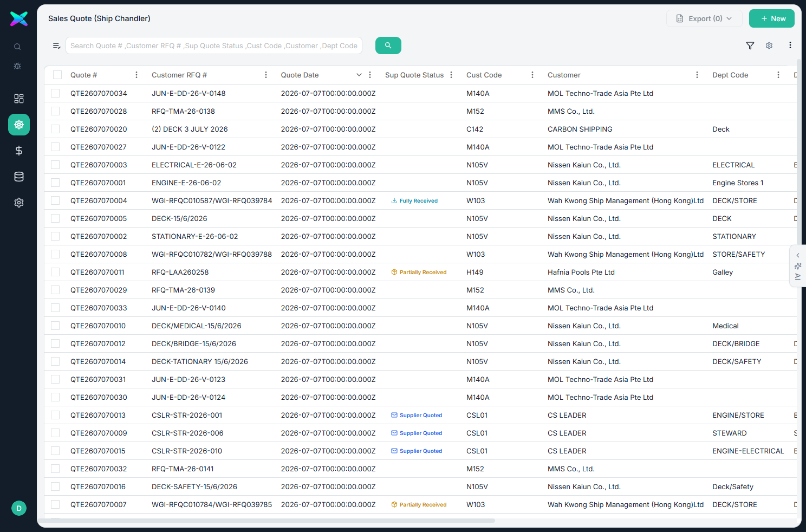This screenshot has width=806, height=532.
Task: Click cust code H149
Action: 475,272
